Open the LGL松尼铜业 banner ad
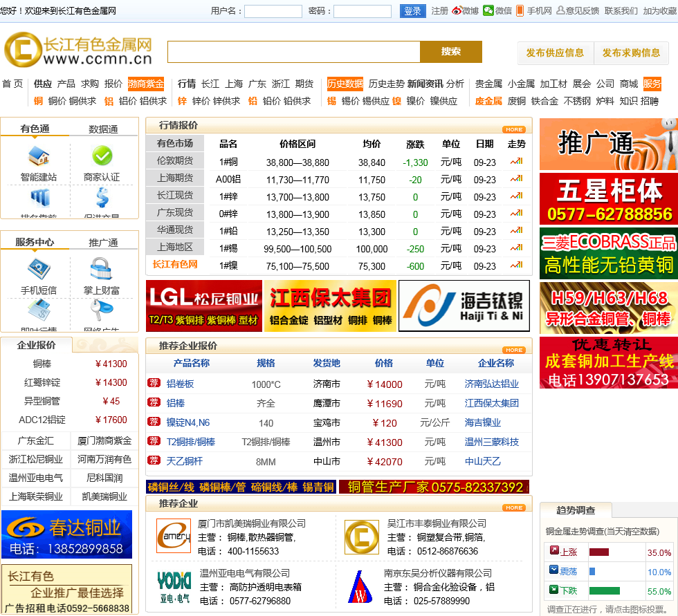Viewport: 678px width, 616px height. coord(204,306)
